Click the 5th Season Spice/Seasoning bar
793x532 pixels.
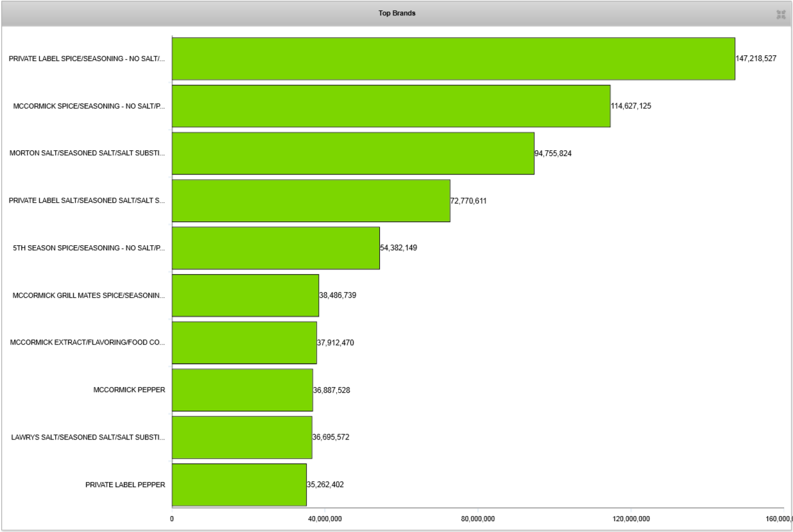(275, 248)
